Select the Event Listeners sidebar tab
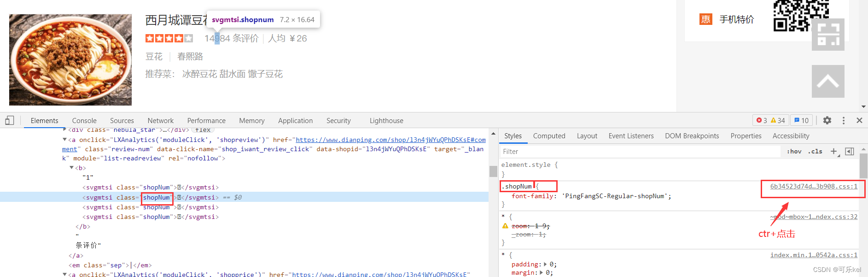Screen dimensions: 868x277 [x=631, y=136]
